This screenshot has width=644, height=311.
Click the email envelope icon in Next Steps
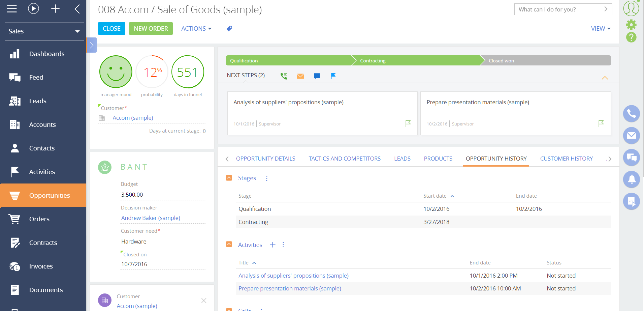[x=300, y=76]
